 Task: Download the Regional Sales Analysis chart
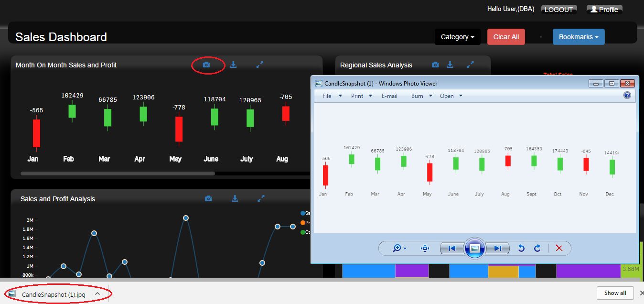tap(450, 65)
